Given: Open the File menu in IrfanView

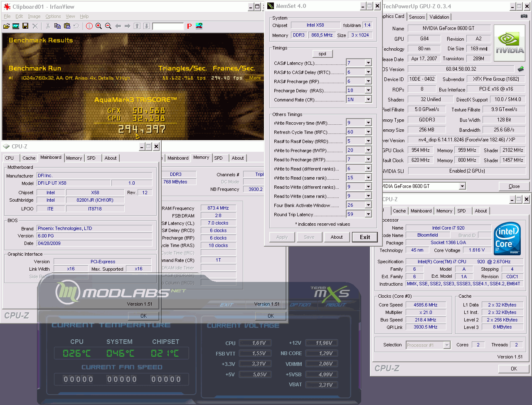Looking at the screenshot, I should coord(7,16).
